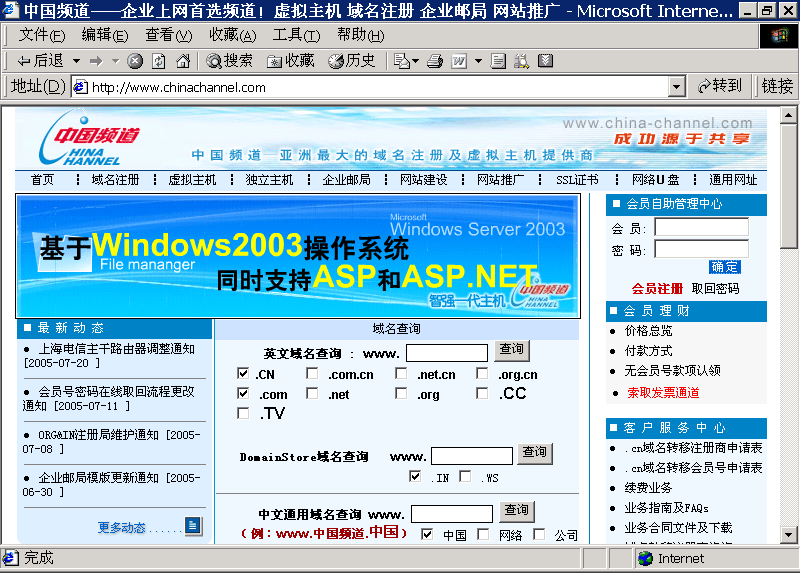Check the .com.cn domain checkbox

click(313, 374)
